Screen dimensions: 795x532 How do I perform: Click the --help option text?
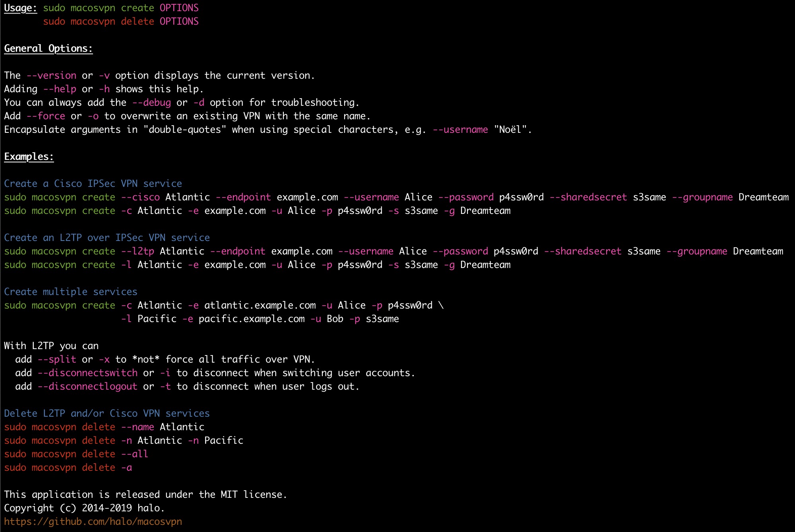click(60, 89)
